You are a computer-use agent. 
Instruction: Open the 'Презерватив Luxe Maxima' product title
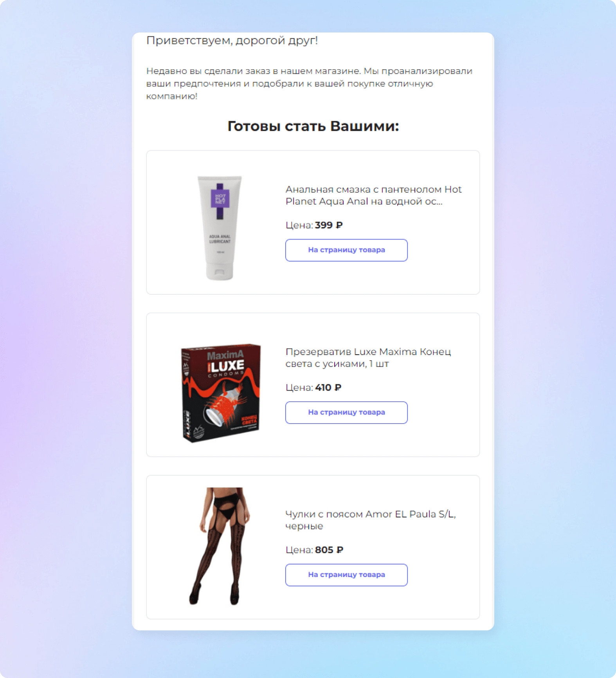click(368, 358)
